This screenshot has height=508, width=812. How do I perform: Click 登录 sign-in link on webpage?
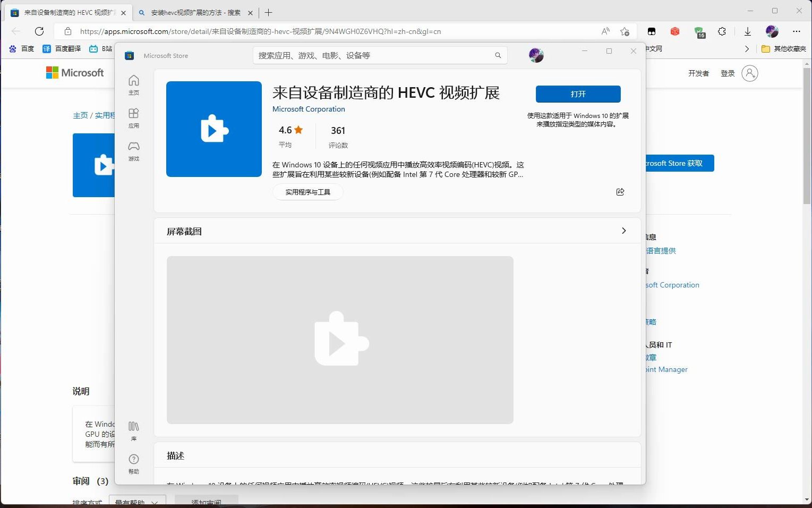[x=728, y=73]
